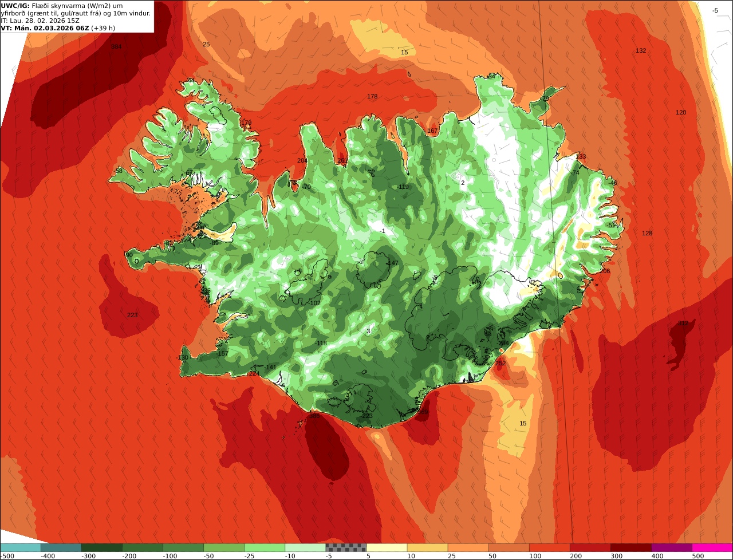Click the map value '252'
This screenshot has width=733, height=560.
[x=501, y=362]
